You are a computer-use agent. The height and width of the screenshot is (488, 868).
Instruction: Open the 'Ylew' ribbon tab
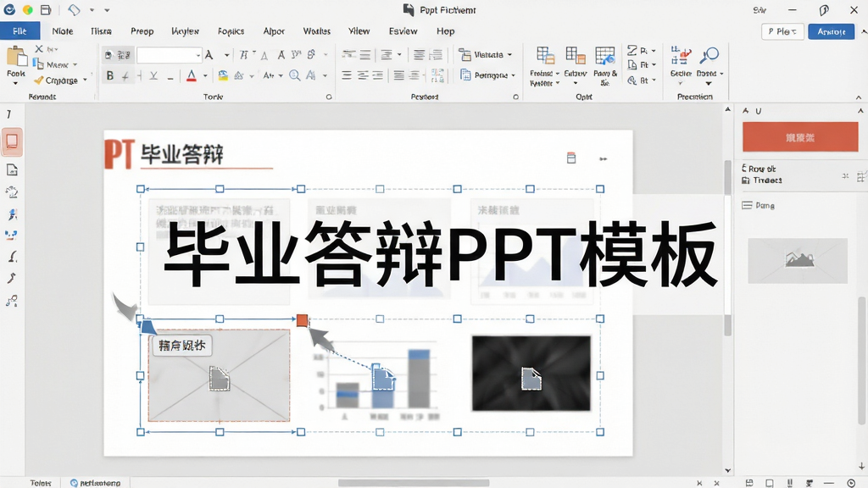(x=359, y=31)
